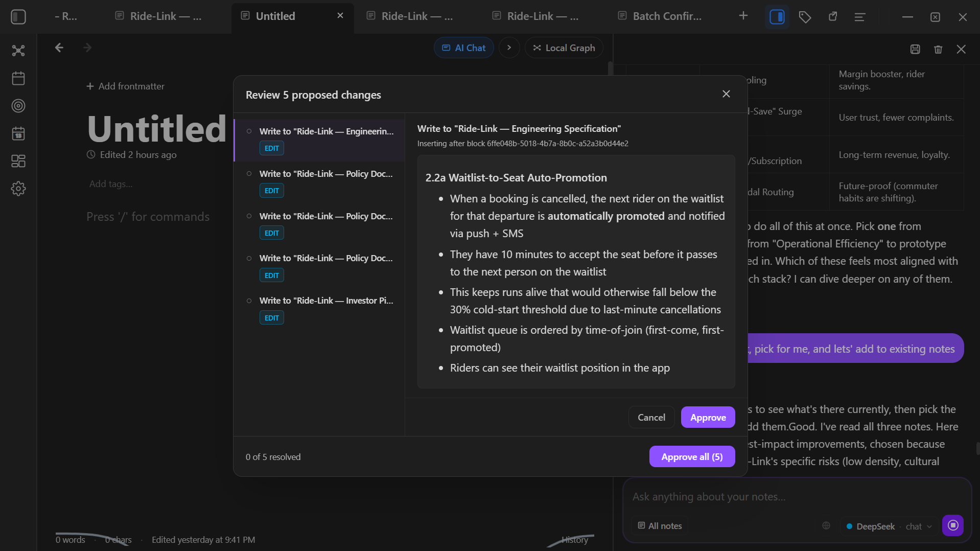Click the open-in-new-window icon
Viewport: 980px width, 551px height.
point(833,17)
